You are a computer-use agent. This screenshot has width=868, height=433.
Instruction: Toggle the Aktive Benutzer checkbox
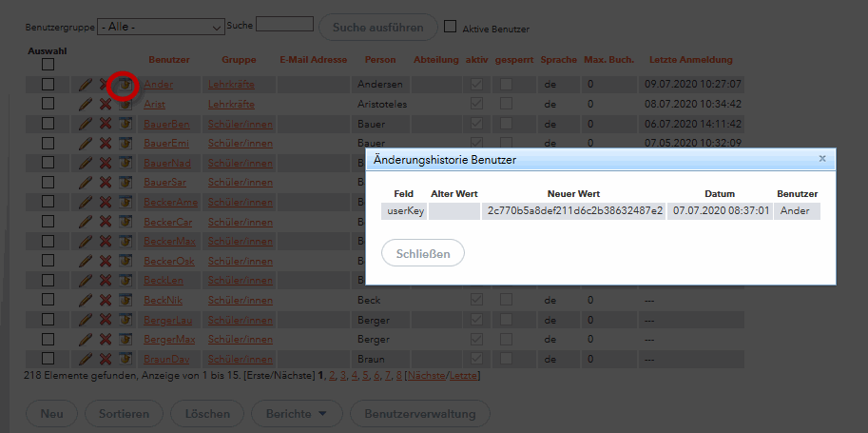tap(451, 27)
